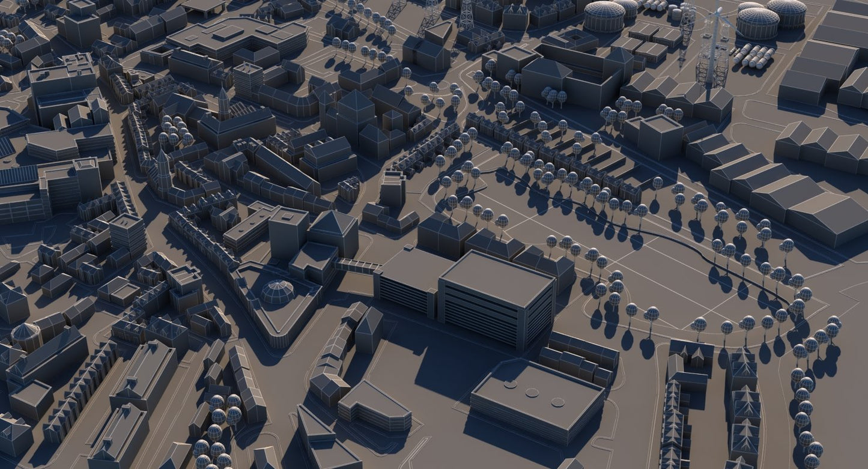The image size is (868, 469).
Task: Click the wireframe glass dome on the corner building
Action: (x=278, y=291)
